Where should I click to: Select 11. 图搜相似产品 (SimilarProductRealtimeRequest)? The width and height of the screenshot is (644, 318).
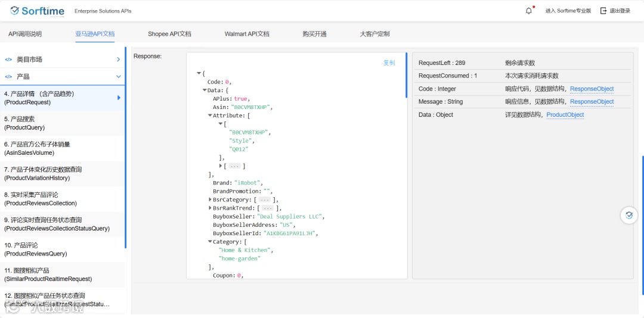coord(63,275)
